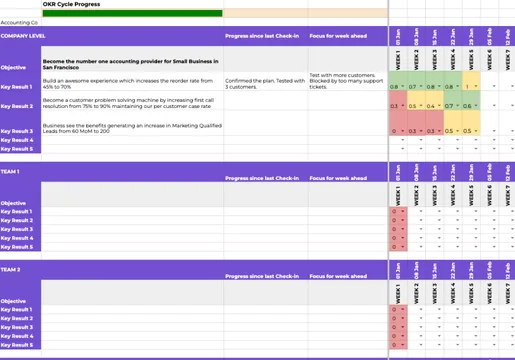Click empty progress cell for Company Key Result 2

[266, 101]
